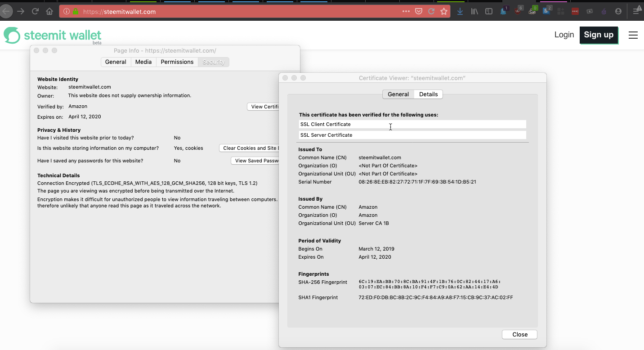Click the Page Info window title bar
Screen dimensions: 644x350
(165, 51)
